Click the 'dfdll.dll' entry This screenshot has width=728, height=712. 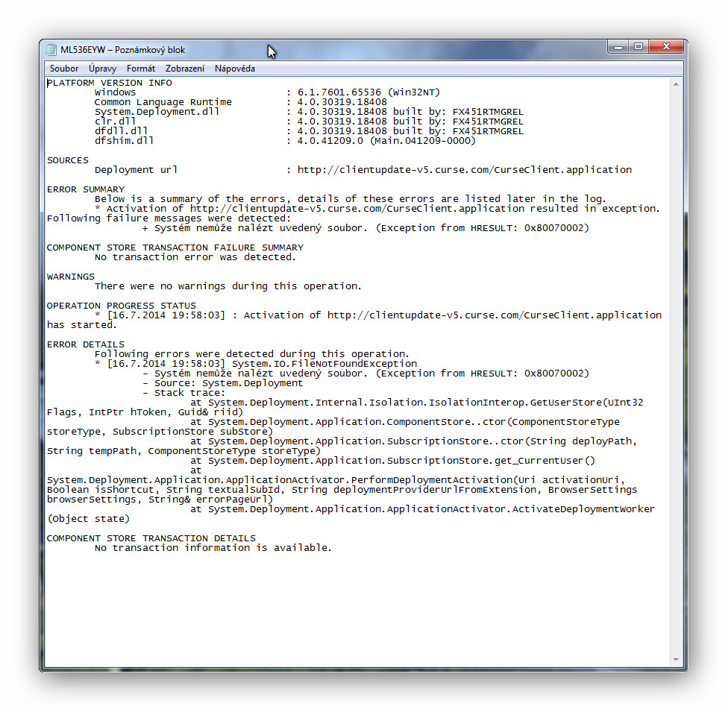point(121,131)
